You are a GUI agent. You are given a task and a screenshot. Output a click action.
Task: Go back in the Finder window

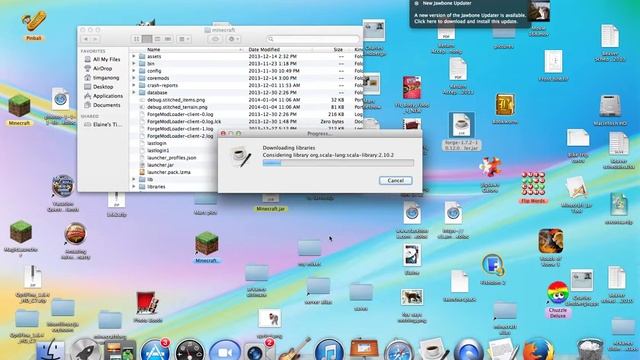click(86, 39)
